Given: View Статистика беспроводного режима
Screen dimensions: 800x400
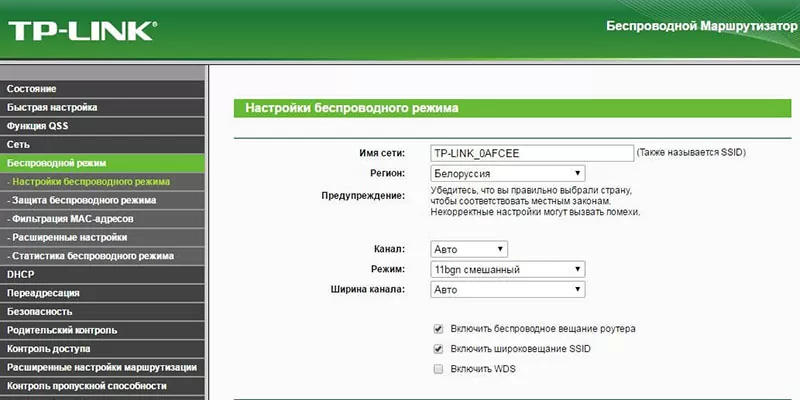Looking at the screenshot, I should (x=102, y=256).
